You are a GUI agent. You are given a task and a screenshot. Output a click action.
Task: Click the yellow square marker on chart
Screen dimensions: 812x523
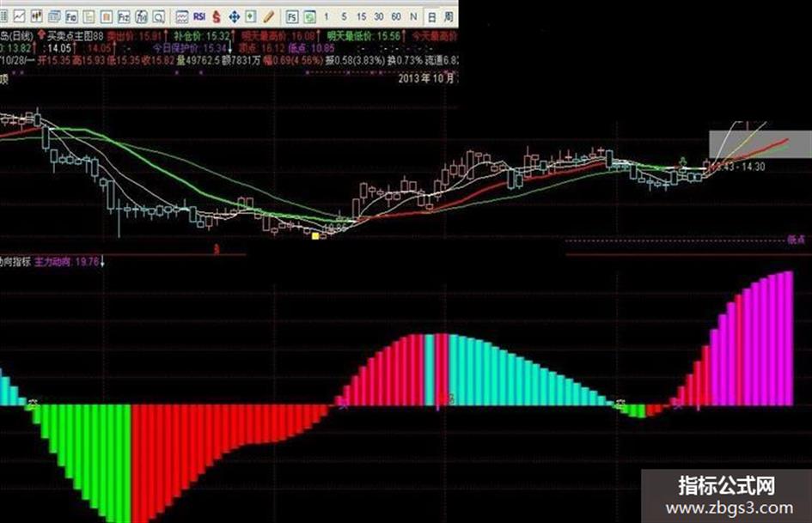315,236
